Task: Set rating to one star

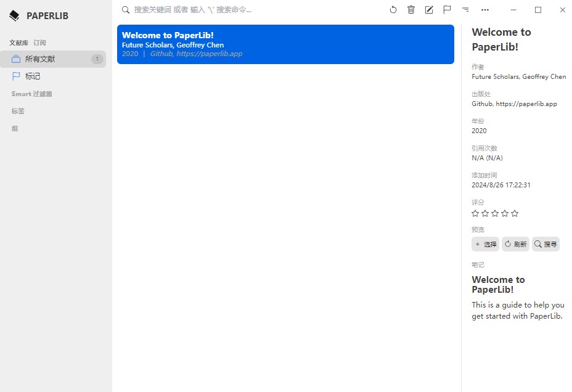Action: click(x=475, y=213)
